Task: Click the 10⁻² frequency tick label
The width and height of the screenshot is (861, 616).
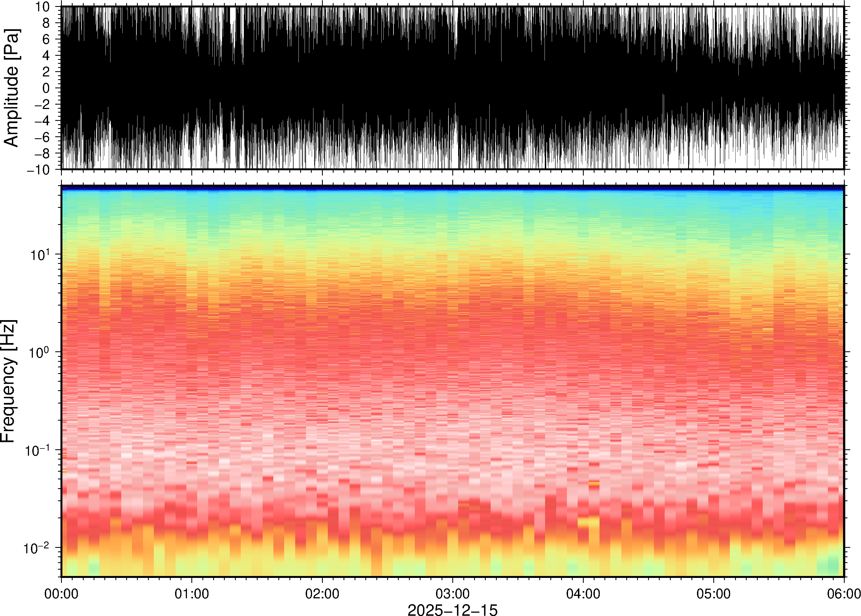Action: 36,548
